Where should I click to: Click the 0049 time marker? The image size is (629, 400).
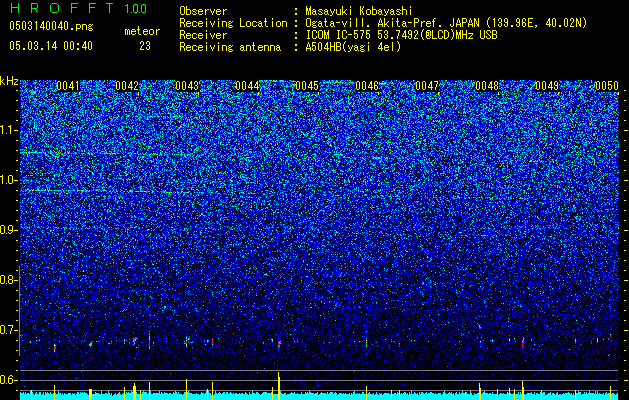(x=547, y=86)
